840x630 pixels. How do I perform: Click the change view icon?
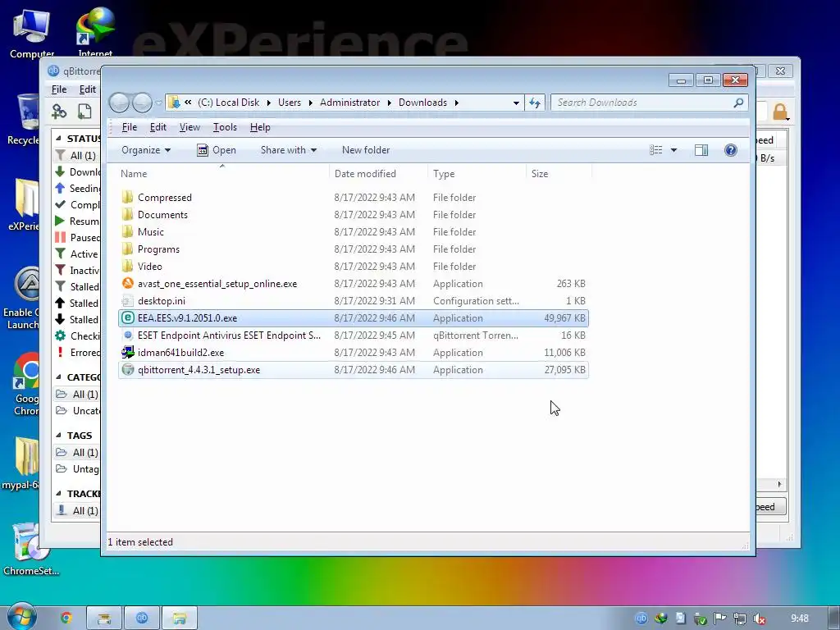coord(655,150)
